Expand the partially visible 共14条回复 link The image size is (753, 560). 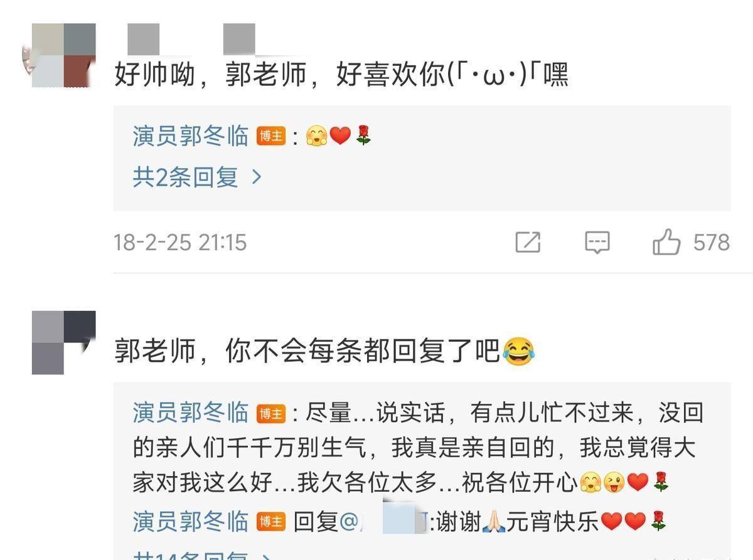(x=202, y=554)
